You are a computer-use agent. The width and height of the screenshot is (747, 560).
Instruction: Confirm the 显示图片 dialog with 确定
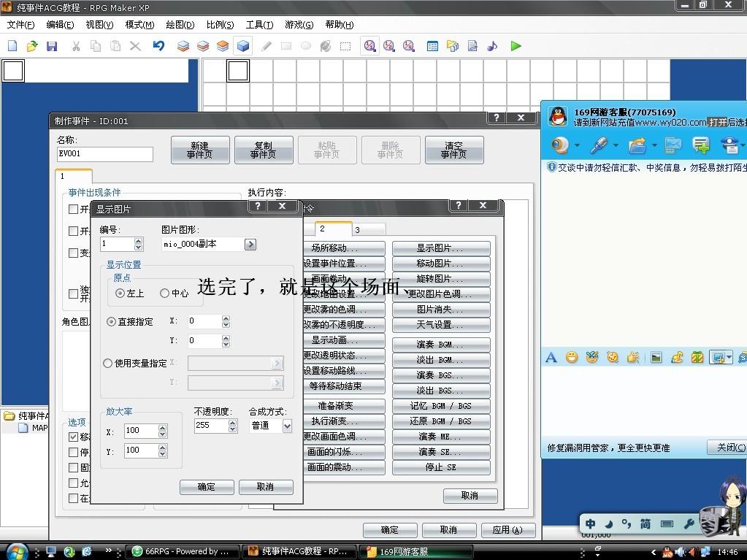click(207, 487)
